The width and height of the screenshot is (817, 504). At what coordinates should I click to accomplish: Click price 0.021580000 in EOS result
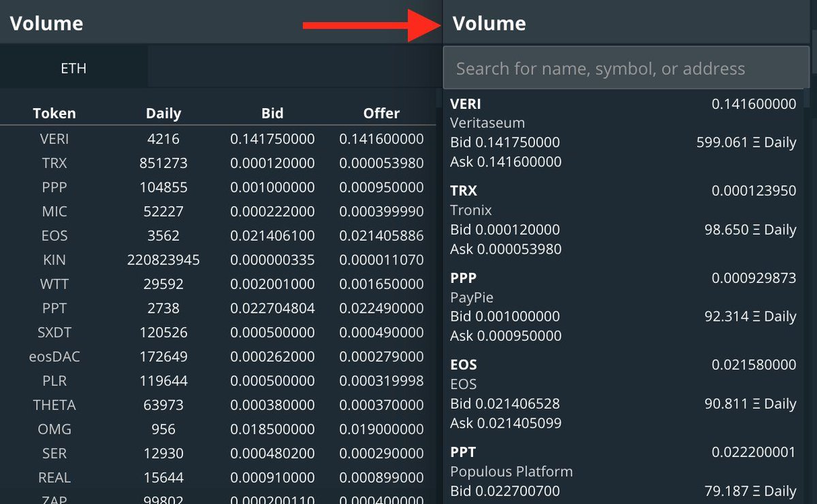(x=754, y=365)
